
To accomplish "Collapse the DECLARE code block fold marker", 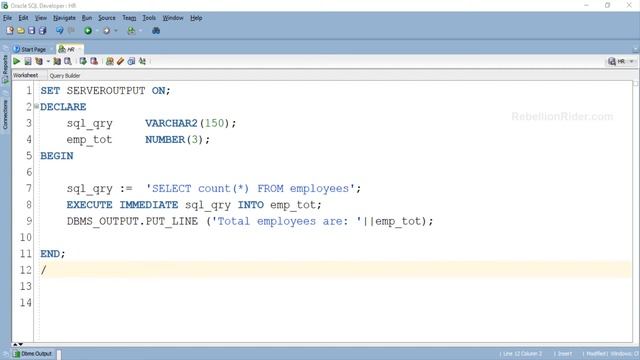I will [x=36, y=106].
